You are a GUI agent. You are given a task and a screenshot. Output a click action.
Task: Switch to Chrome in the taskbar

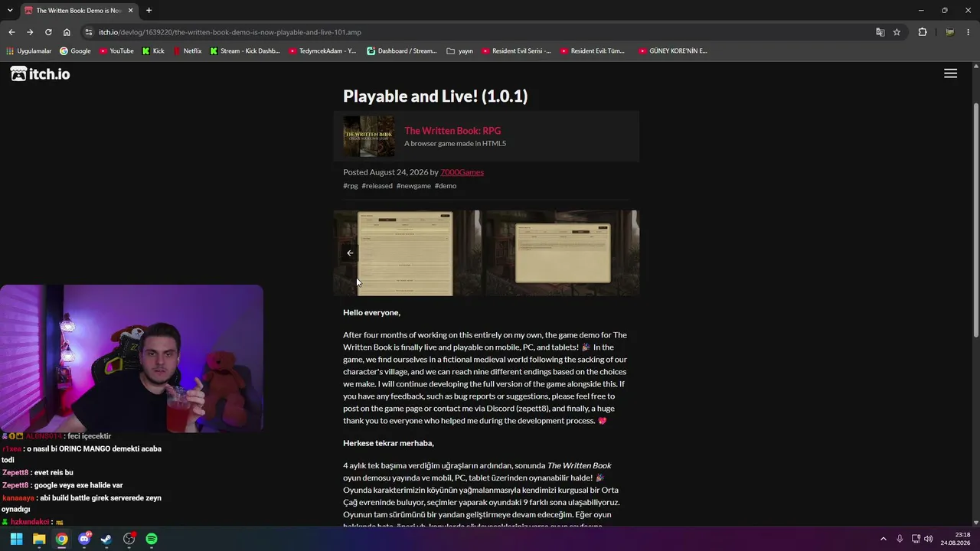pyautogui.click(x=61, y=539)
